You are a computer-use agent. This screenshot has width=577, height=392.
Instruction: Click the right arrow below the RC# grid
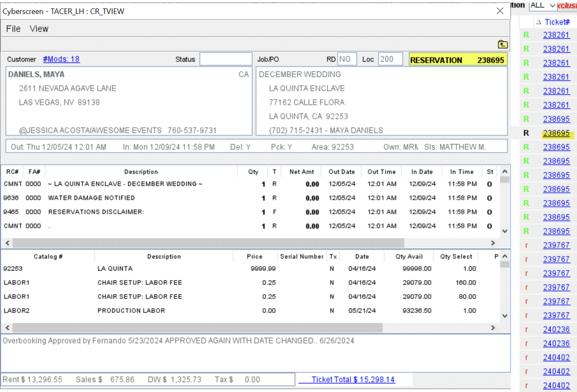pos(493,243)
